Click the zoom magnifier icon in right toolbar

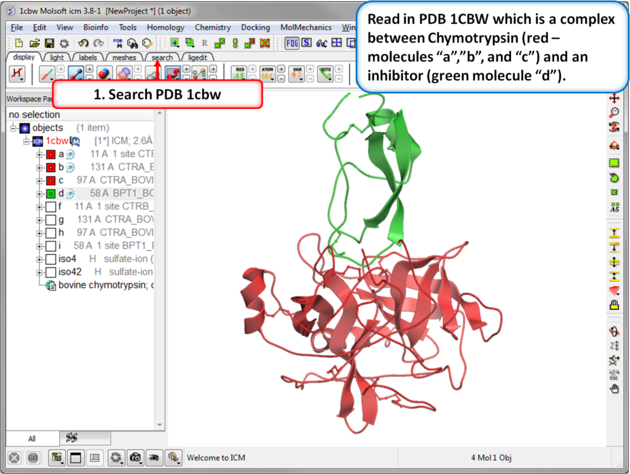pos(614,113)
